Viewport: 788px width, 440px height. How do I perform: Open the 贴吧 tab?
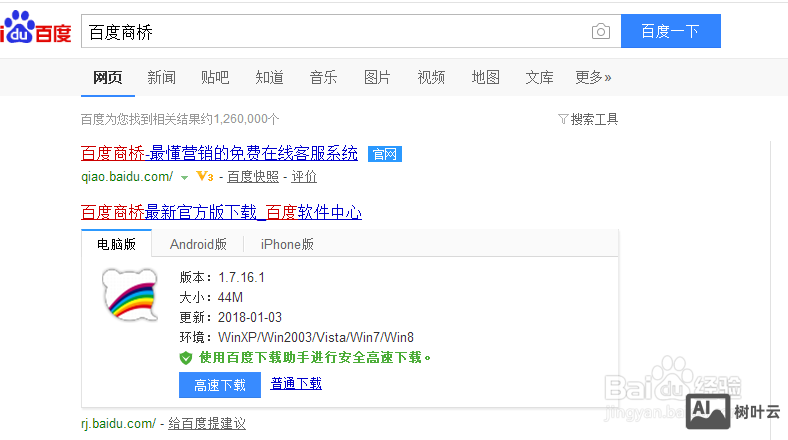point(215,77)
